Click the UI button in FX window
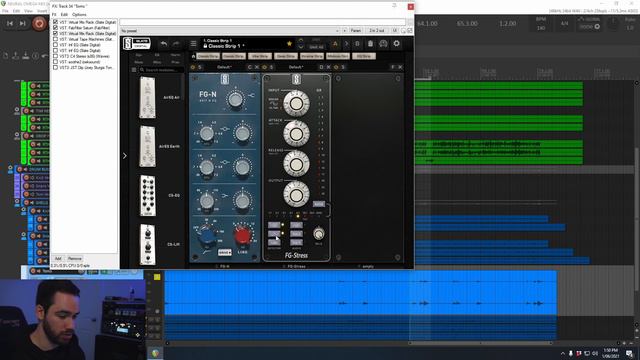The image size is (640, 360). click(395, 31)
